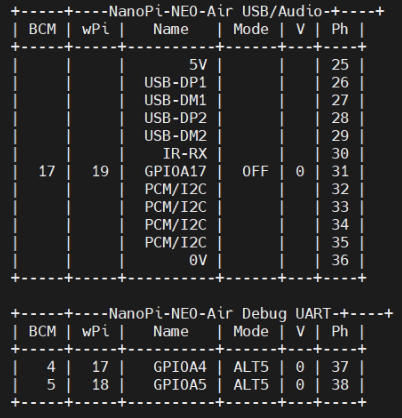
Task: Click the USB-DM2 text in Name column
Action: point(175,136)
